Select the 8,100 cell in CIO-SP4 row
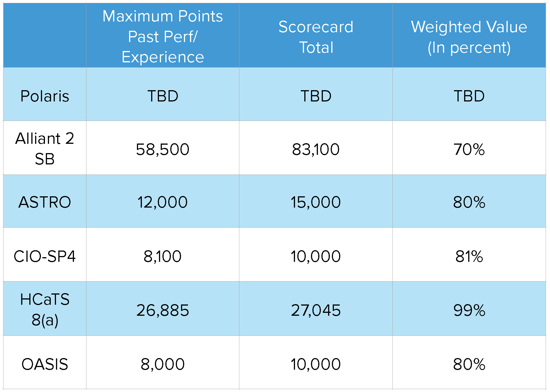Viewport: 550px width, 392px height. click(163, 256)
